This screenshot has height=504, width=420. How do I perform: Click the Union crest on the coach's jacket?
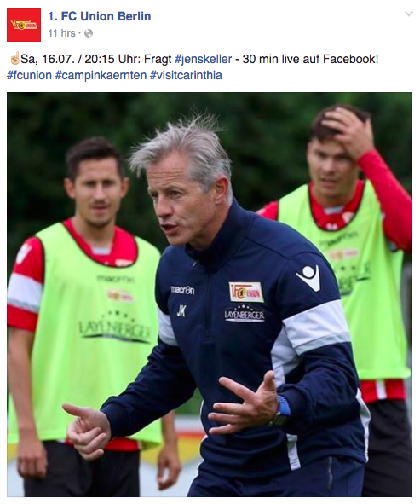(x=246, y=292)
